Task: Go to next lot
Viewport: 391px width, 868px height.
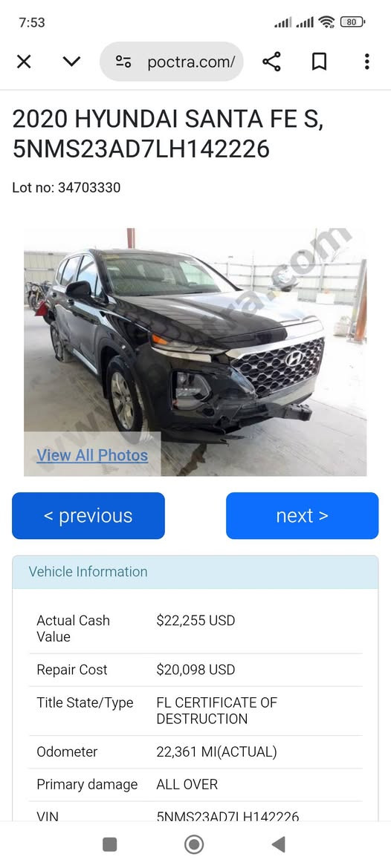Action: (x=303, y=515)
